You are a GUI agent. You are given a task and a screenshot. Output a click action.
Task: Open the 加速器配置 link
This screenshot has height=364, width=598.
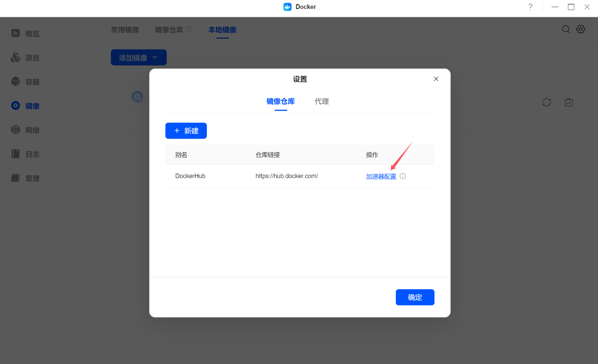[x=381, y=177]
